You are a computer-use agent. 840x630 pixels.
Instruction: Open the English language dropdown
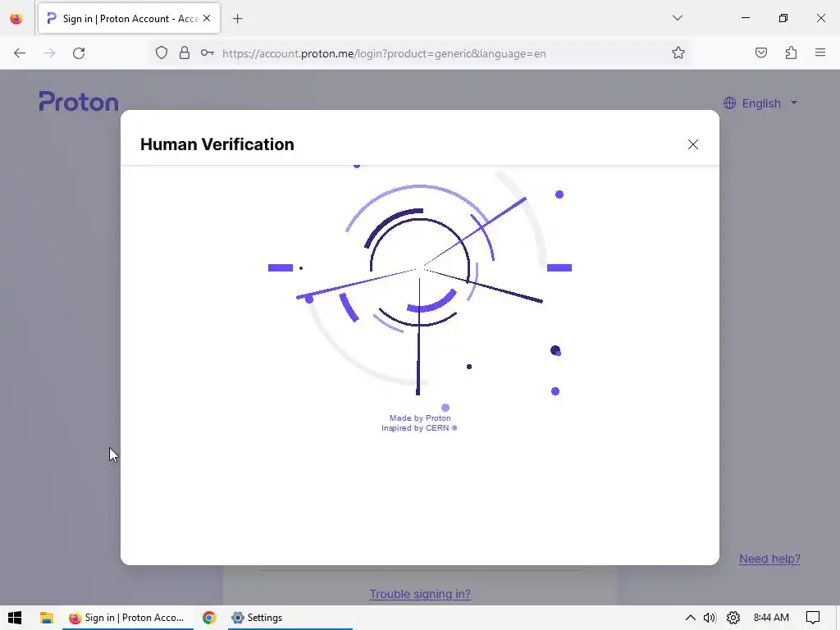click(760, 103)
